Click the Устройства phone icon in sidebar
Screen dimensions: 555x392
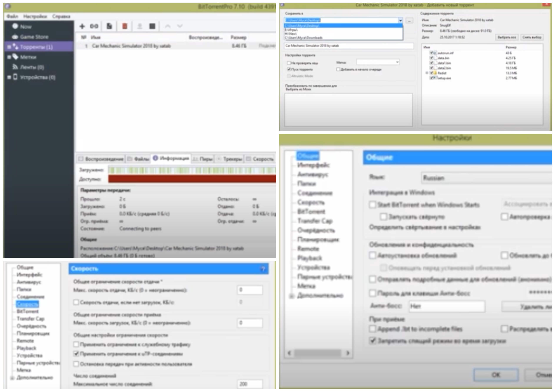coord(15,77)
